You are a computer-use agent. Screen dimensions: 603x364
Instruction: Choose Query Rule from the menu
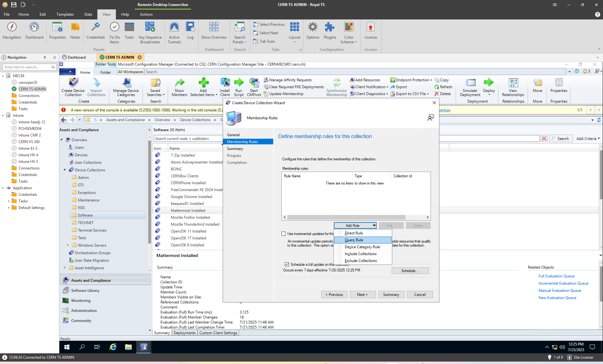(354, 240)
